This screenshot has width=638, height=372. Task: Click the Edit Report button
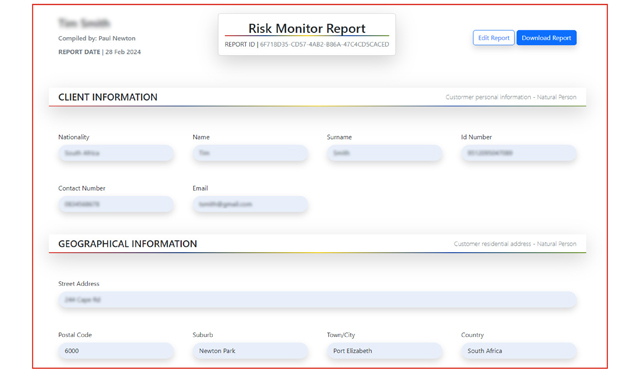pos(494,38)
